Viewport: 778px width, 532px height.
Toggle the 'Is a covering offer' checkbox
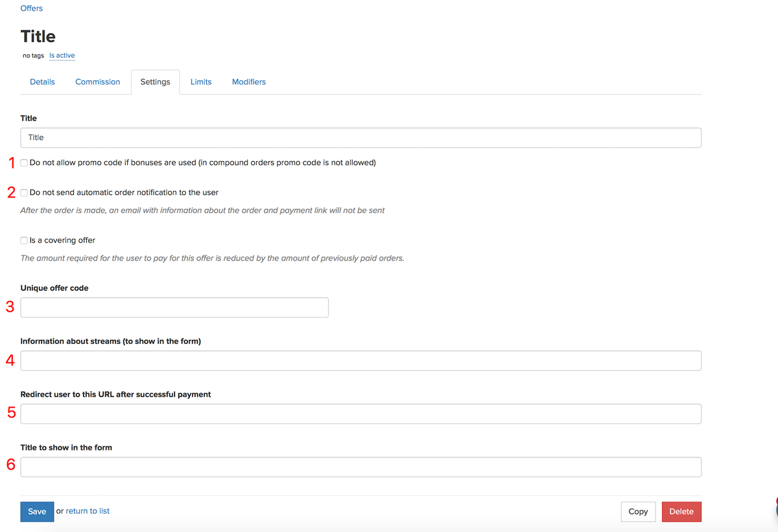point(24,240)
